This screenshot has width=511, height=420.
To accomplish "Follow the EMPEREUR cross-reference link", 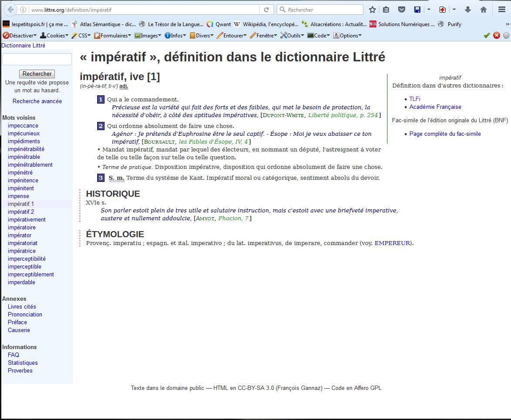I will [x=392, y=243].
